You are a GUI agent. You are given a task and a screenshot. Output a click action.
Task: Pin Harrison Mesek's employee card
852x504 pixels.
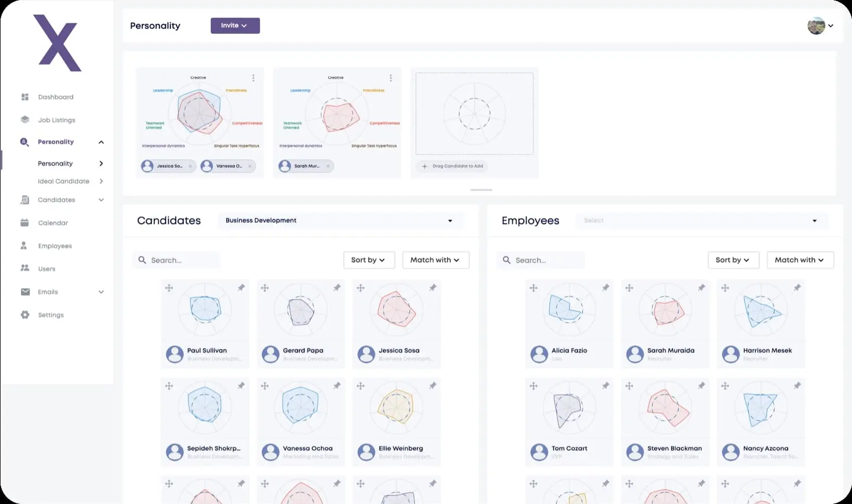click(x=797, y=288)
